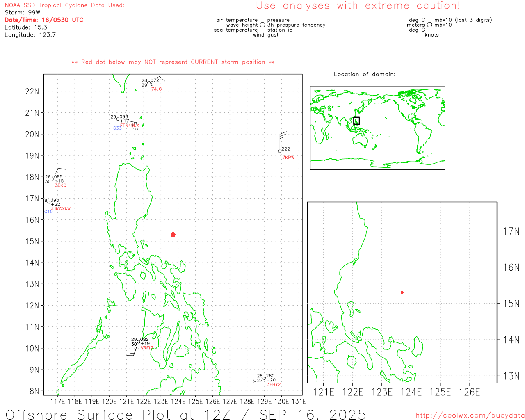525x420 pixels.
Task: Click station ID 7KPW
Action: pyautogui.click(x=288, y=157)
